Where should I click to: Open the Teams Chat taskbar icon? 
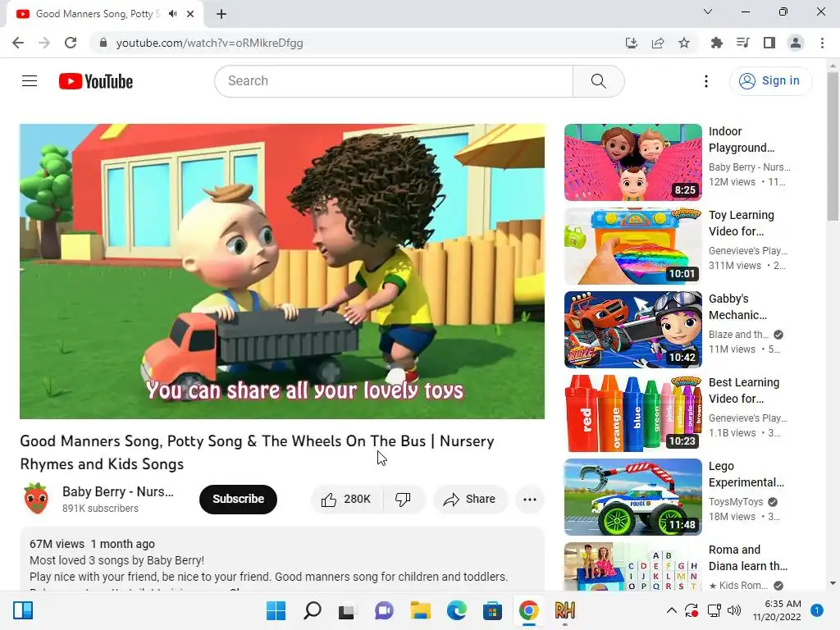click(x=384, y=610)
